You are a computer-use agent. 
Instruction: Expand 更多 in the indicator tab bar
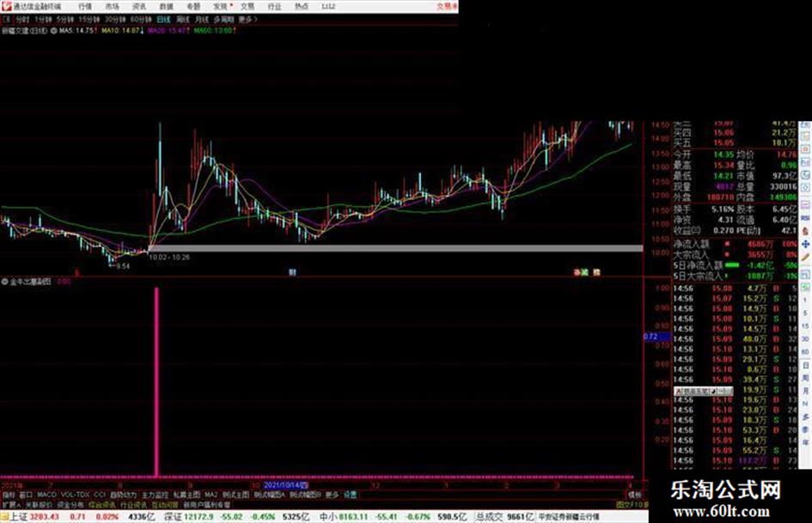pyautogui.click(x=332, y=495)
